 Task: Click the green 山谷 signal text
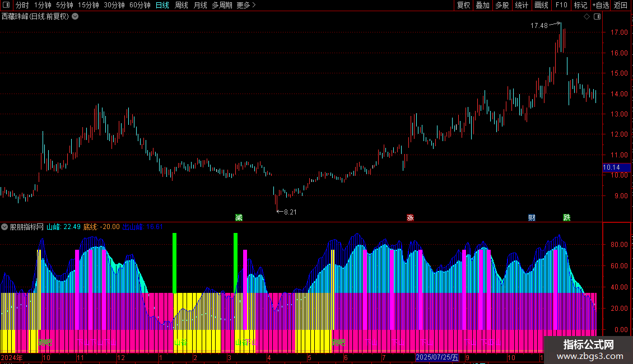click(x=180, y=343)
